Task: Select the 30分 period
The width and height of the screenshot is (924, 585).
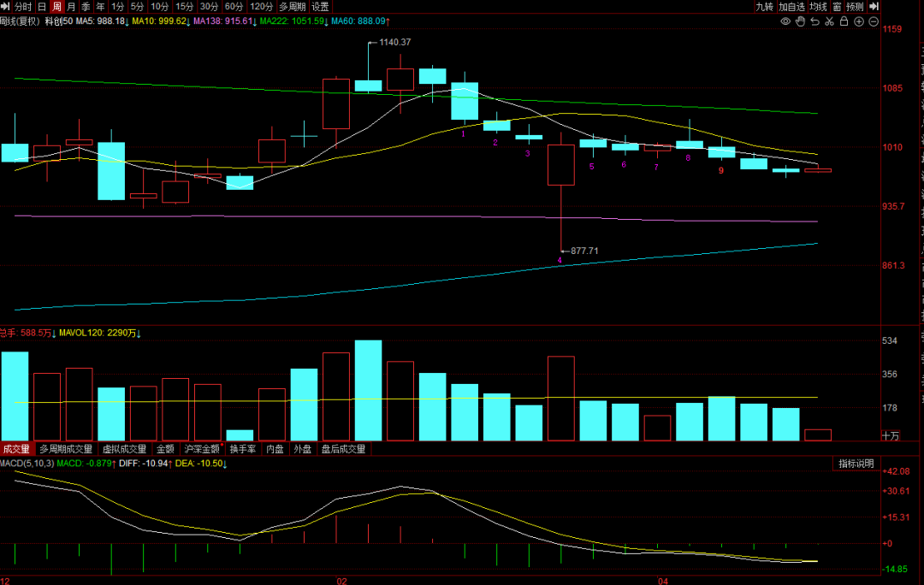Action: [209, 7]
